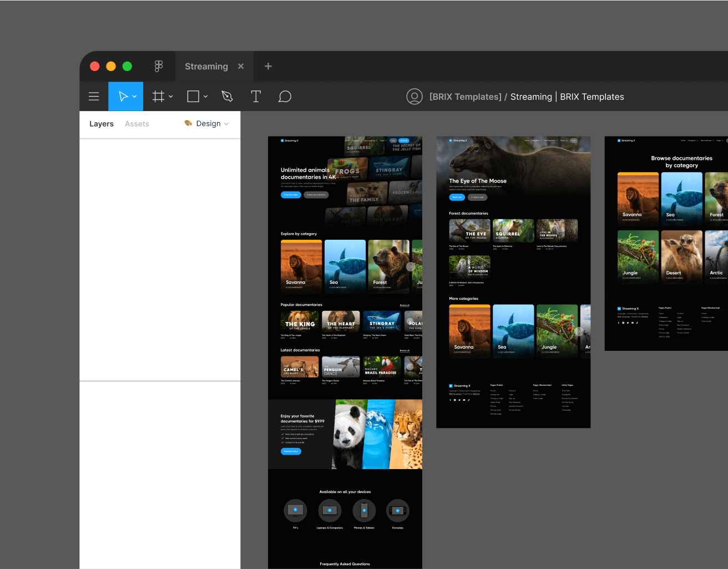Expand the shape tools dropdown chevron

click(205, 97)
